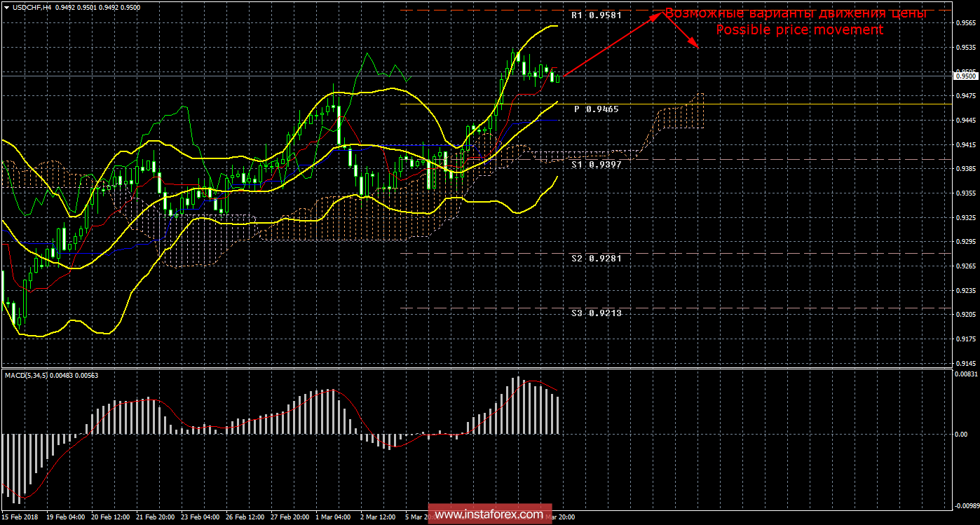
Task: Click the peak where the red arrows meet
Action: pos(660,15)
